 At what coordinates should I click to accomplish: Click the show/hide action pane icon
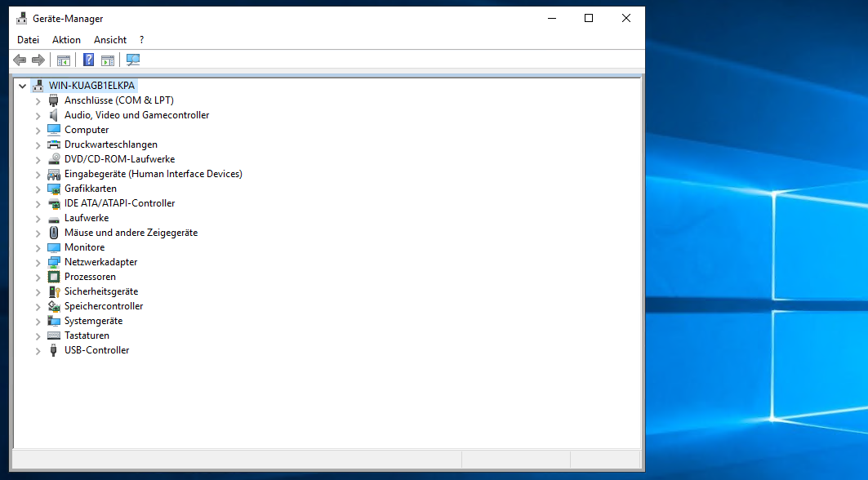[108, 60]
